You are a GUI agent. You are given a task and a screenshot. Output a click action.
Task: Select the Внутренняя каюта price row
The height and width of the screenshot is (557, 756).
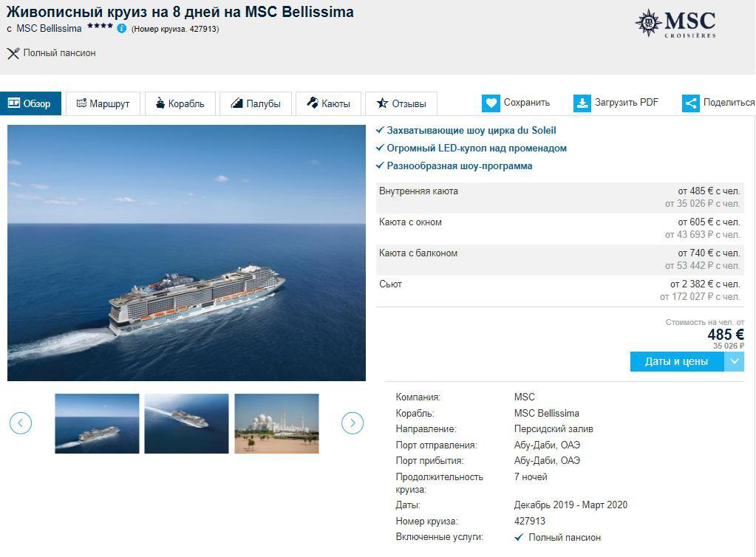(559, 197)
